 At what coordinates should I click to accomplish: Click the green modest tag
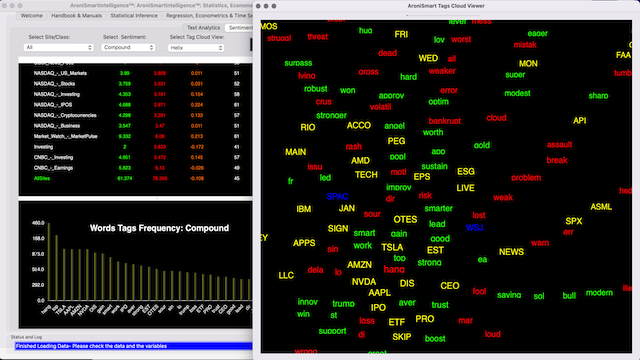pyautogui.click(x=517, y=93)
